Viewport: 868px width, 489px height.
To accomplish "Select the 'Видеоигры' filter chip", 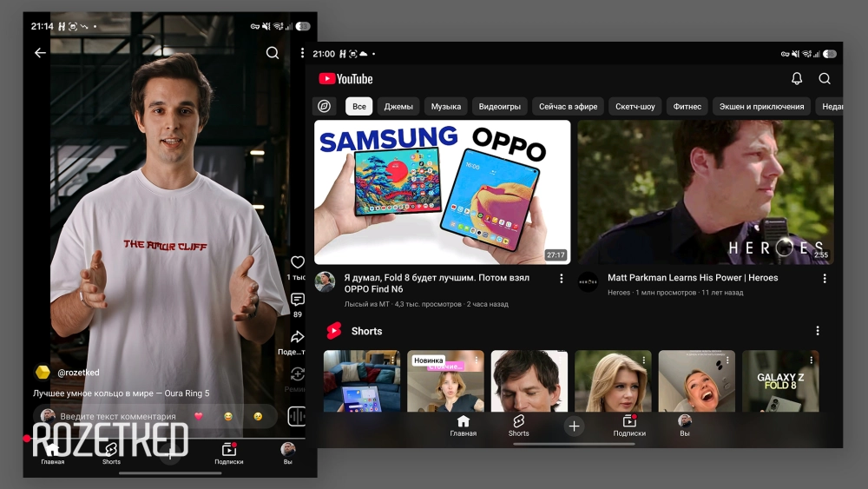I will click(x=500, y=106).
